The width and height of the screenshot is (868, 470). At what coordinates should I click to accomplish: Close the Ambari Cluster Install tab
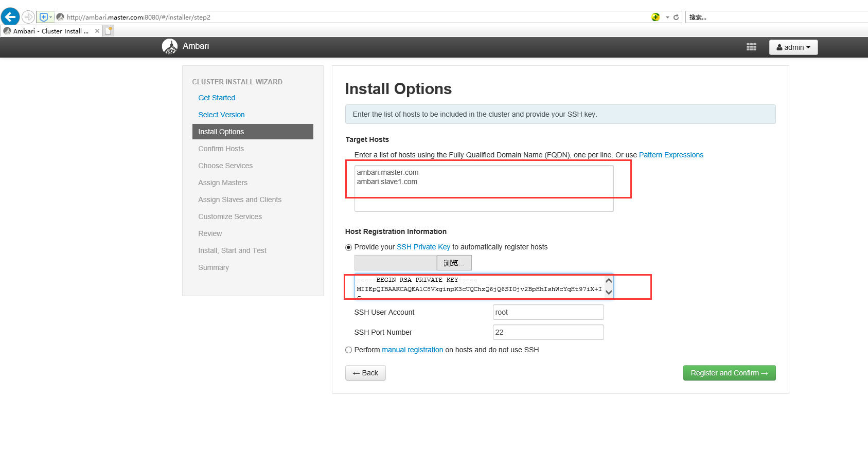97,31
